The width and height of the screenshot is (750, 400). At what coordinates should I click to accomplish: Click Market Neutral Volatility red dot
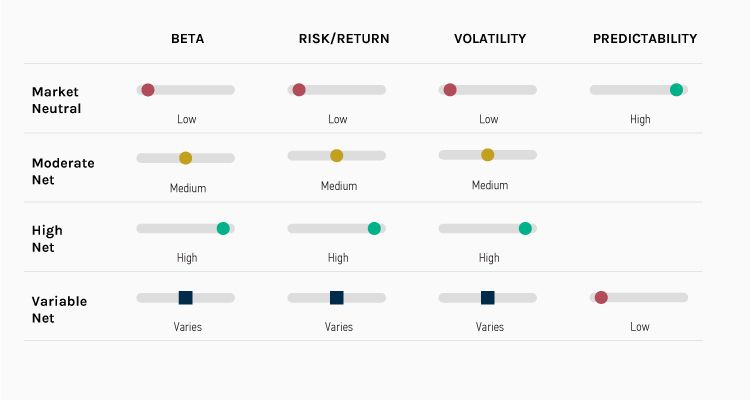pos(450,90)
